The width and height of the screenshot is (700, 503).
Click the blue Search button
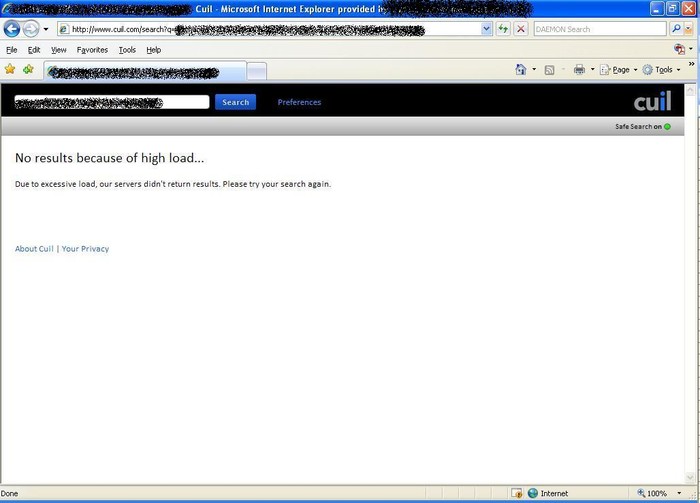click(235, 102)
